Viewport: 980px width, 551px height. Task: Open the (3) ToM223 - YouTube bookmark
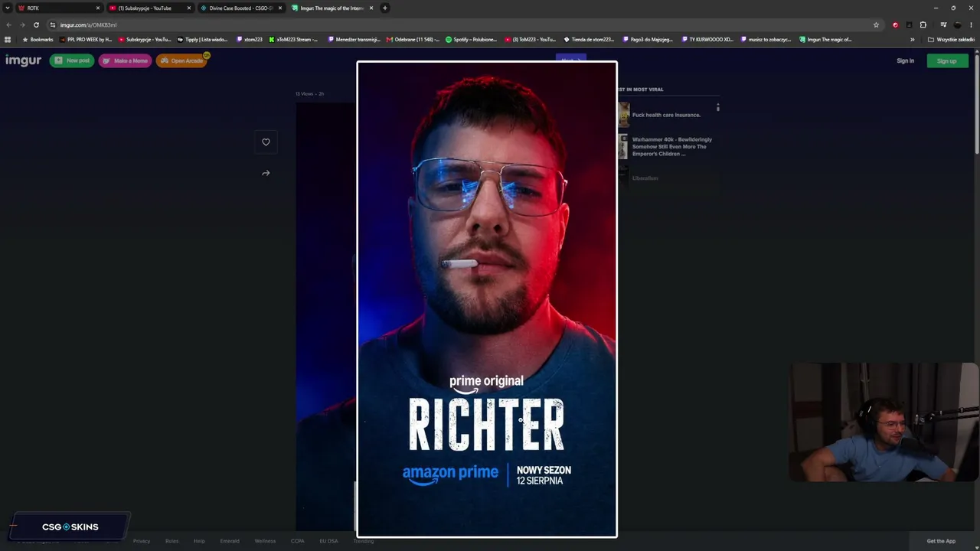click(x=531, y=39)
